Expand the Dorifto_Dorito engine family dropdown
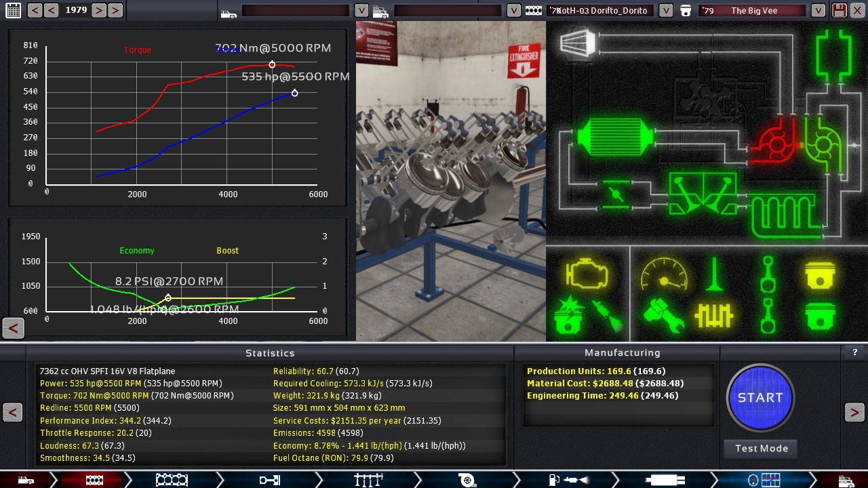This screenshot has height=488, width=868. [x=666, y=10]
